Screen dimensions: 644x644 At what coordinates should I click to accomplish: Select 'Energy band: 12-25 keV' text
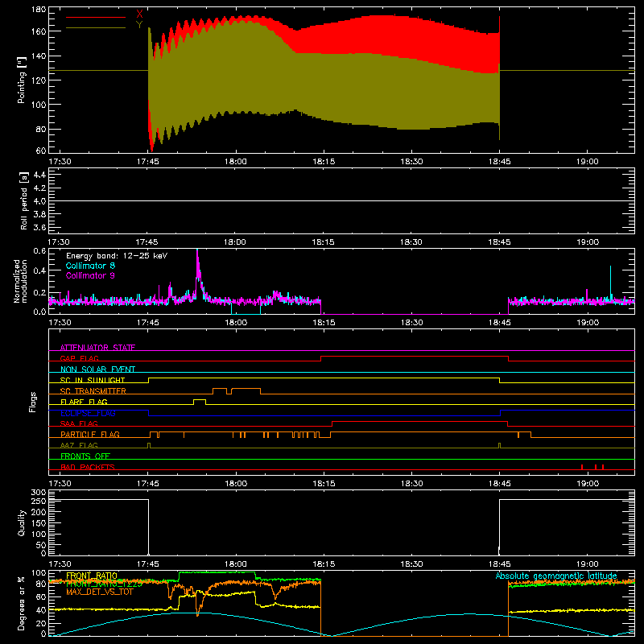click(x=117, y=256)
